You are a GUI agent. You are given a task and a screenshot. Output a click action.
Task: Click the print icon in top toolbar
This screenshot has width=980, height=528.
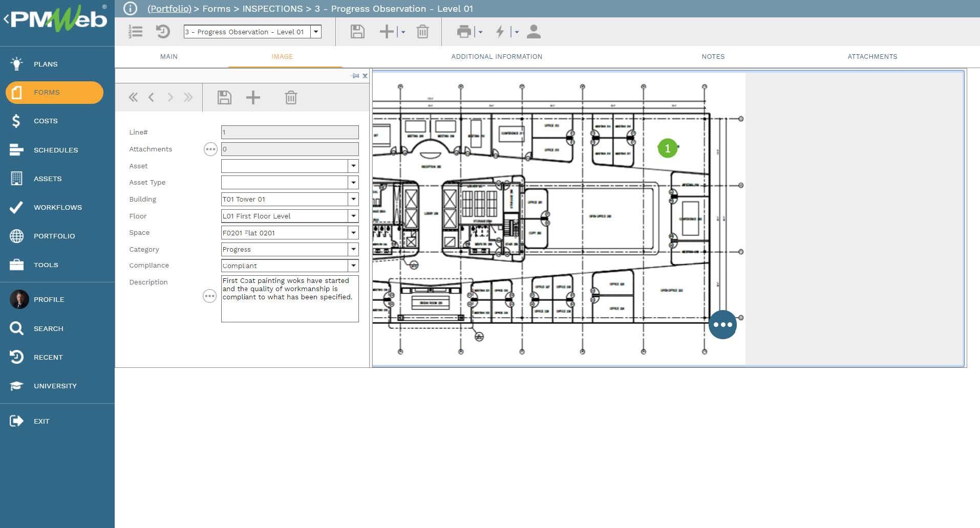pos(464,32)
